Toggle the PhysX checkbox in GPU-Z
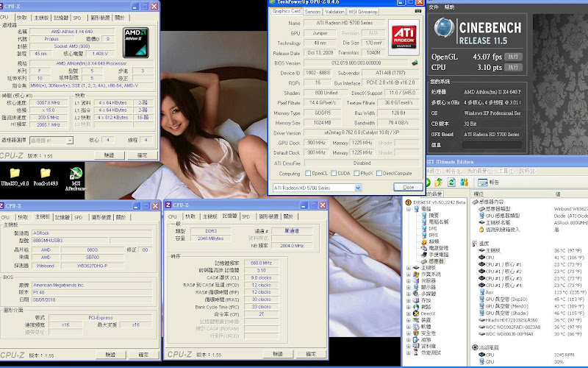 point(356,173)
